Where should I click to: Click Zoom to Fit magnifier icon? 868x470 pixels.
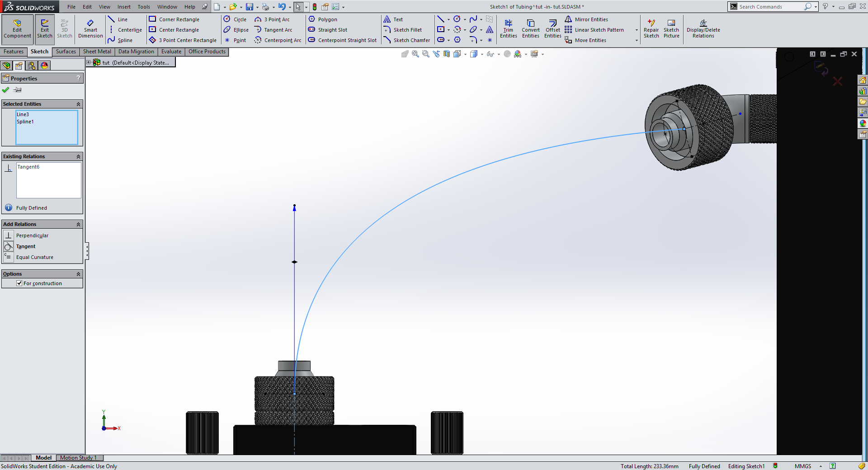click(415, 54)
